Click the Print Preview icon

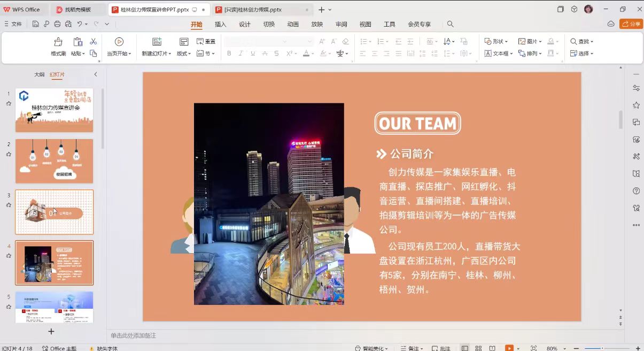(x=68, y=24)
